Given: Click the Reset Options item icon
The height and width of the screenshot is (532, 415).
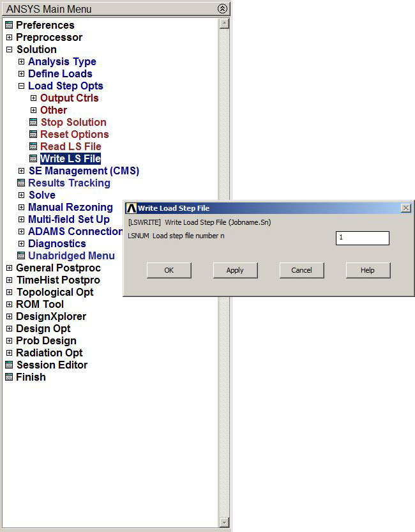Looking at the screenshot, I should [x=33, y=135].
